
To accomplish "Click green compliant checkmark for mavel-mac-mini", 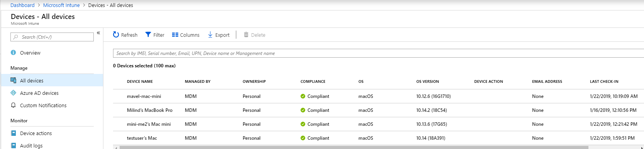I will coord(303,96).
